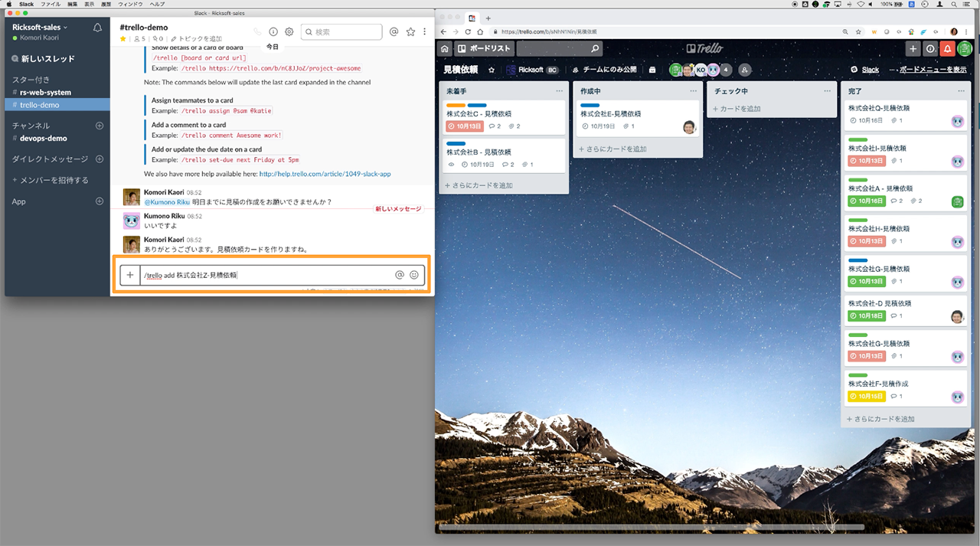The image size is (980, 546).
Task: Open the Trello account avatar menu
Action: 965,48
